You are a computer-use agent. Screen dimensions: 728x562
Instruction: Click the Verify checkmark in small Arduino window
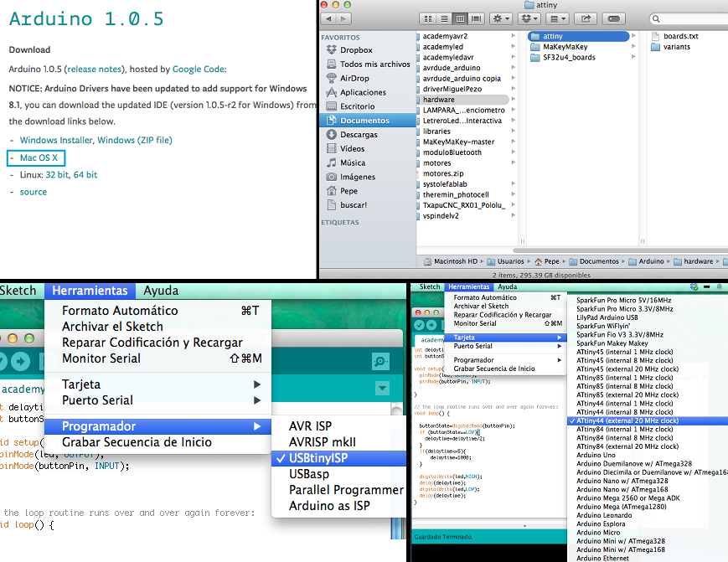pos(419,325)
